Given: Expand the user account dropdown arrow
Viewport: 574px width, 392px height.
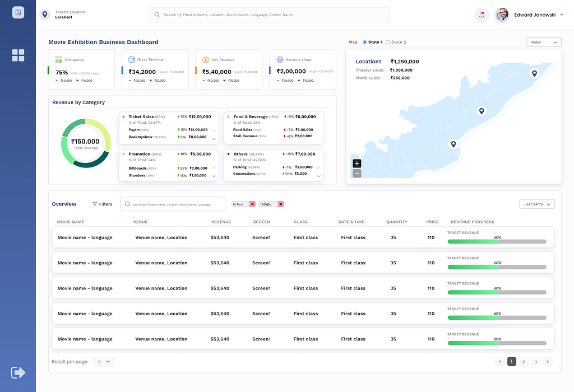Looking at the screenshot, I should pos(562,15).
